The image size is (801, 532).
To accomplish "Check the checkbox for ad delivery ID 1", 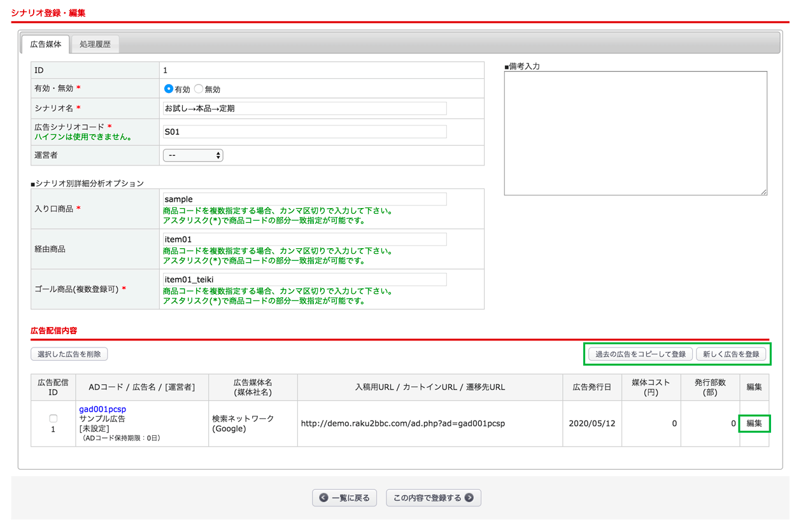I will click(x=53, y=418).
